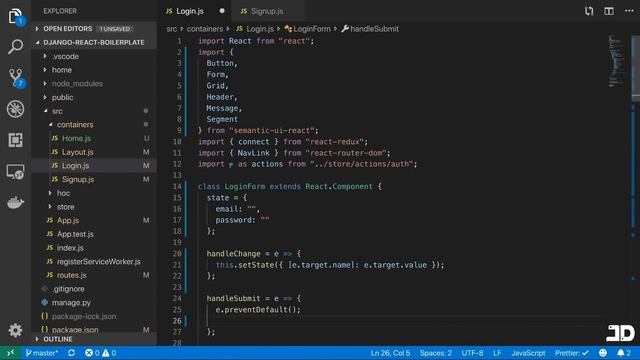The height and width of the screenshot is (360, 640).
Task: Expand the node_modules folder
Action: tap(45, 84)
